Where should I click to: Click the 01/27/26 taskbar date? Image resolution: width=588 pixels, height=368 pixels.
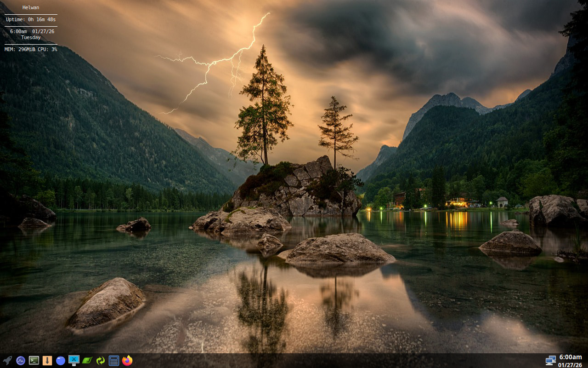click(x=570, y=365)
